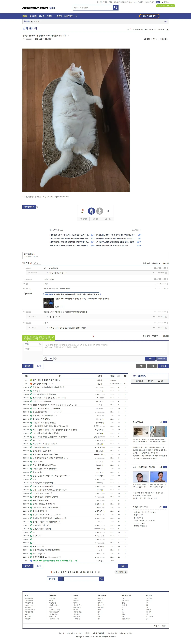The height and width of the screenshot is (644, 191).
Task: Click the mobile icon beside post title
Action: tap(68, 36)
